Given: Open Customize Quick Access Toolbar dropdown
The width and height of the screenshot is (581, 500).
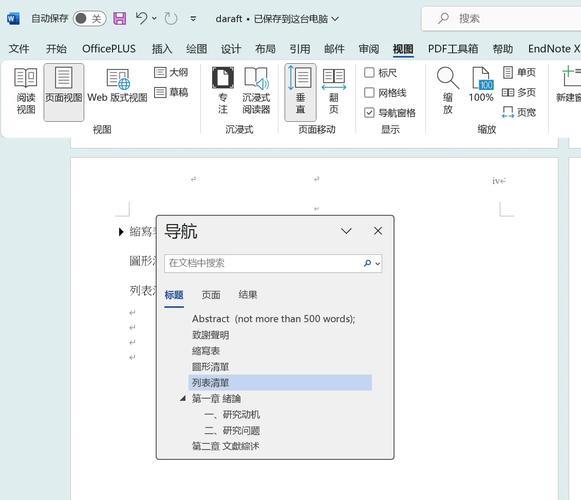Looking at the screenshot, I should coord(193,18).
